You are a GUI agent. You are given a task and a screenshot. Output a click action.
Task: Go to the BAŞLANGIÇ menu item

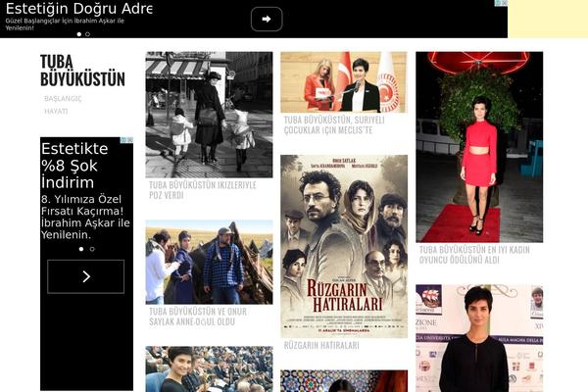click(x=63, y=99)
